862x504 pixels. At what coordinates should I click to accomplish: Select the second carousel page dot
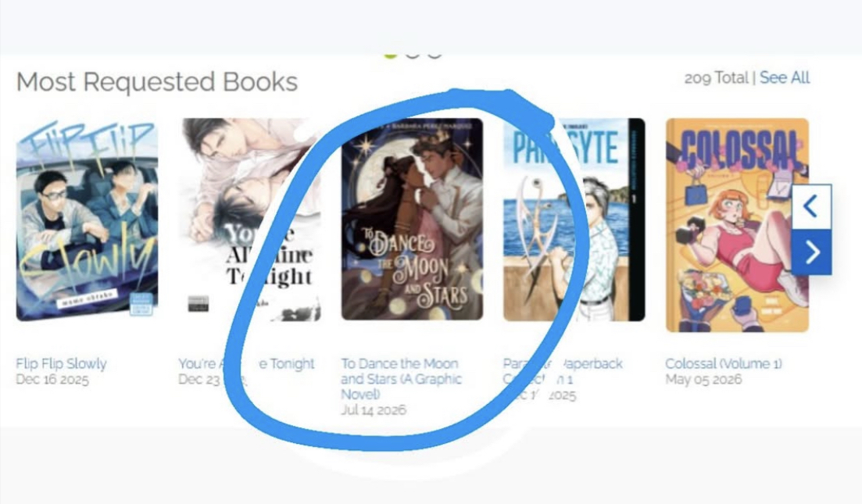tap(413, 53)
